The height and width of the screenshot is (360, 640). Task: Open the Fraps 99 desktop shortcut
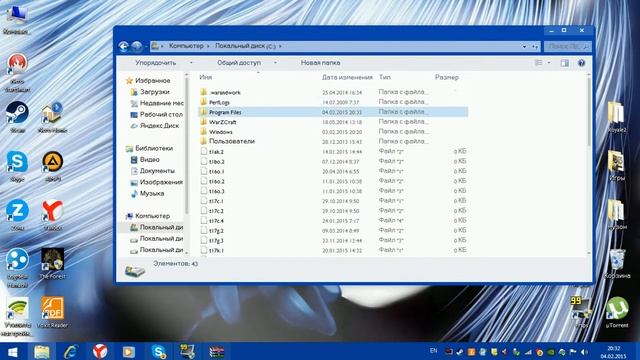coord(582,312)
